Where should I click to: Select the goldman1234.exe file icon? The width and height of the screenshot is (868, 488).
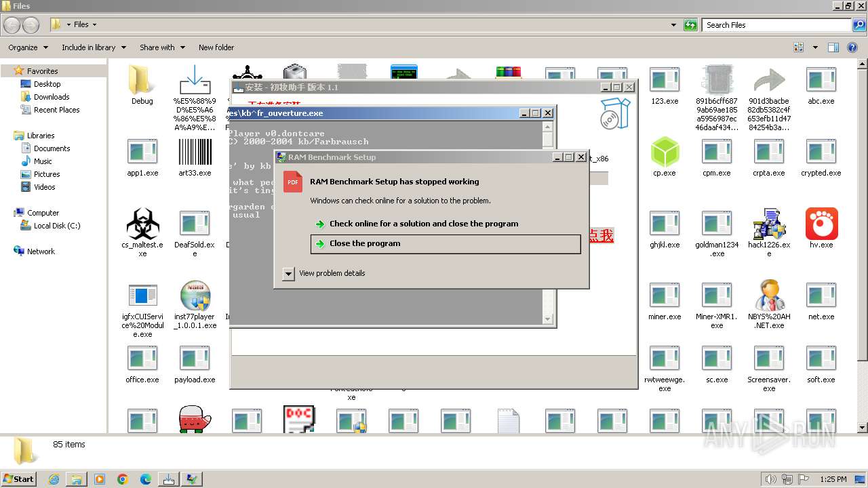717,224
